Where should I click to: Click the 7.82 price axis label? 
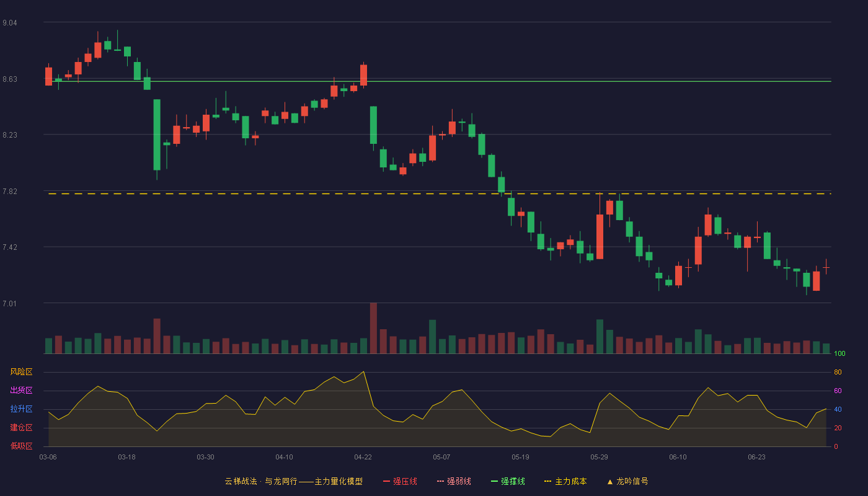point(10,192)
